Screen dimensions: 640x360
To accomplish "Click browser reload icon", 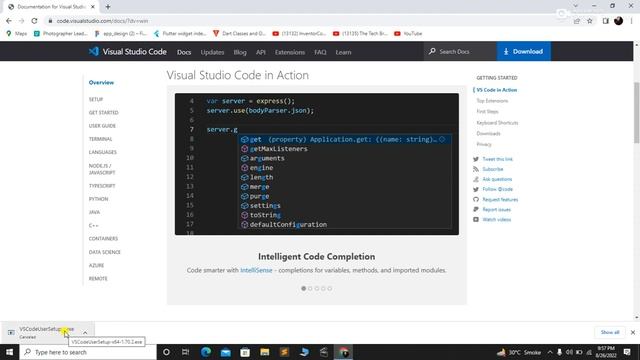I will [34, 21].
